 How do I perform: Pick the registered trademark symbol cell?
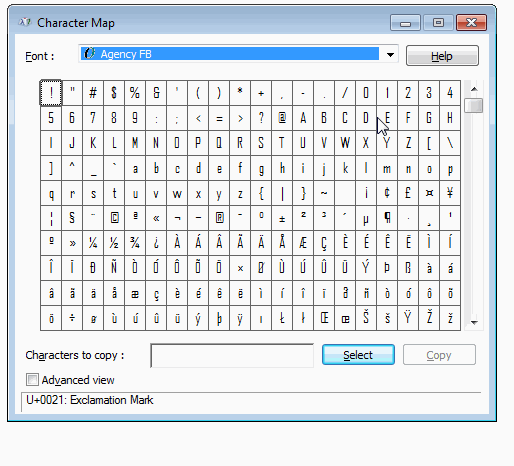point(219,218)
